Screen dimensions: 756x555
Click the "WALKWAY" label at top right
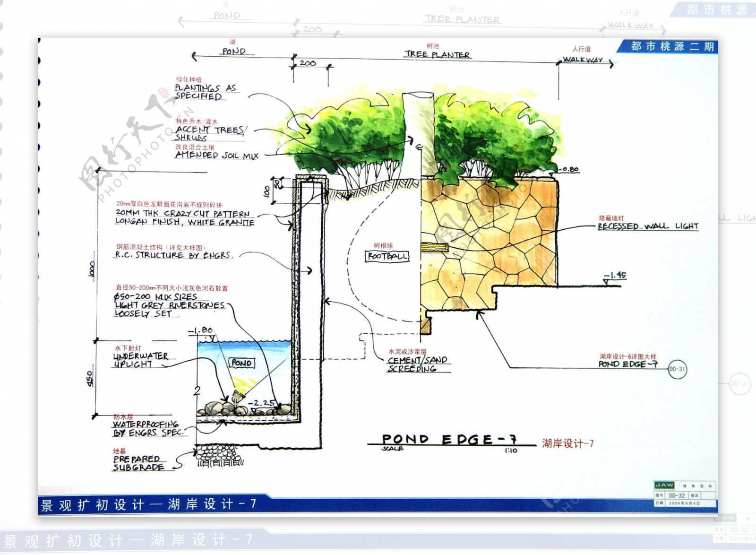583,60
